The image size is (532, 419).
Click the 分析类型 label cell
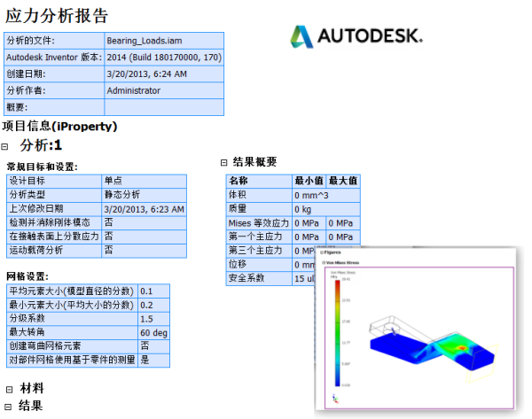pos(54,195)
